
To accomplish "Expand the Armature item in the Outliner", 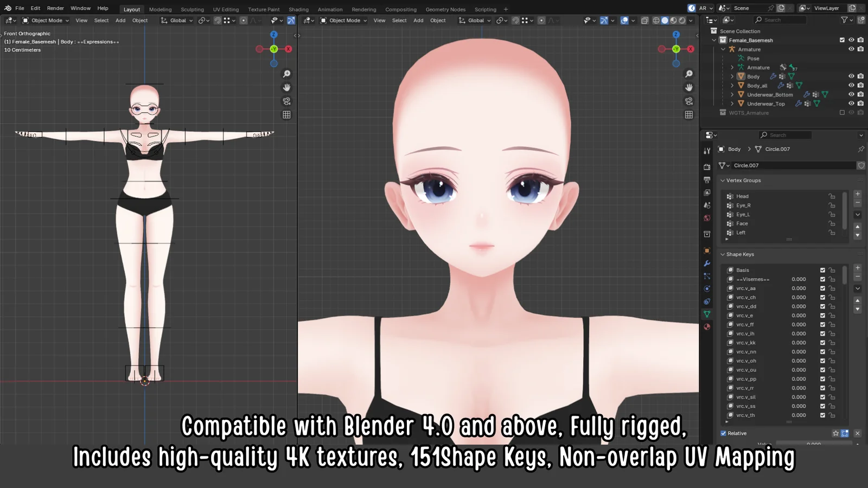I will click(x=723, y=49).
